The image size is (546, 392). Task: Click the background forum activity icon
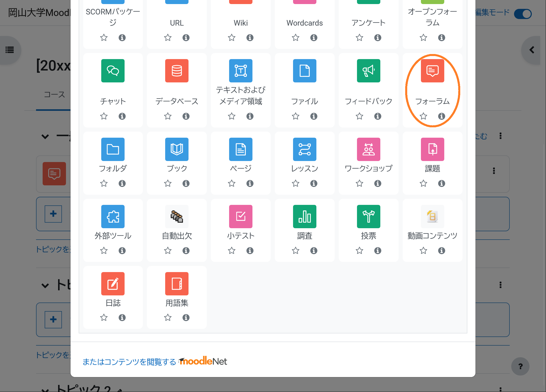click(x=54, y=174)
